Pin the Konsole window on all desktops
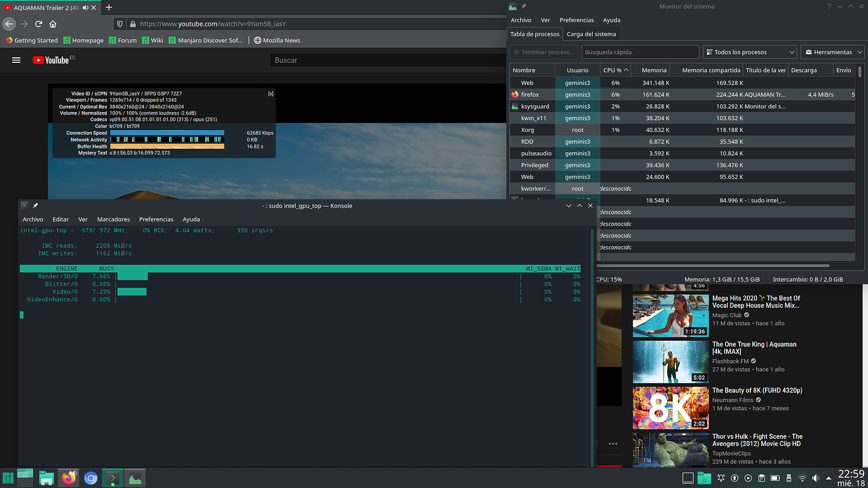Viewport: 868px width, 488px height. 35,206
